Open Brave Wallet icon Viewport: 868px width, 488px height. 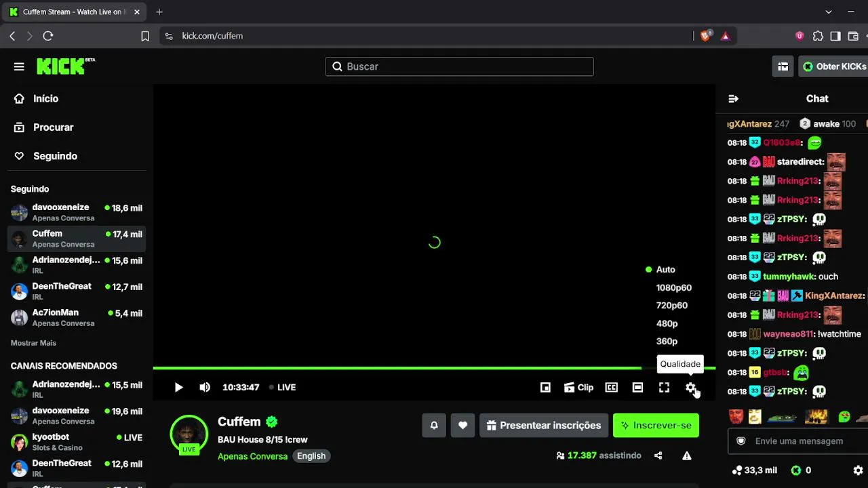pyautogui.click(x=853, y=36)
